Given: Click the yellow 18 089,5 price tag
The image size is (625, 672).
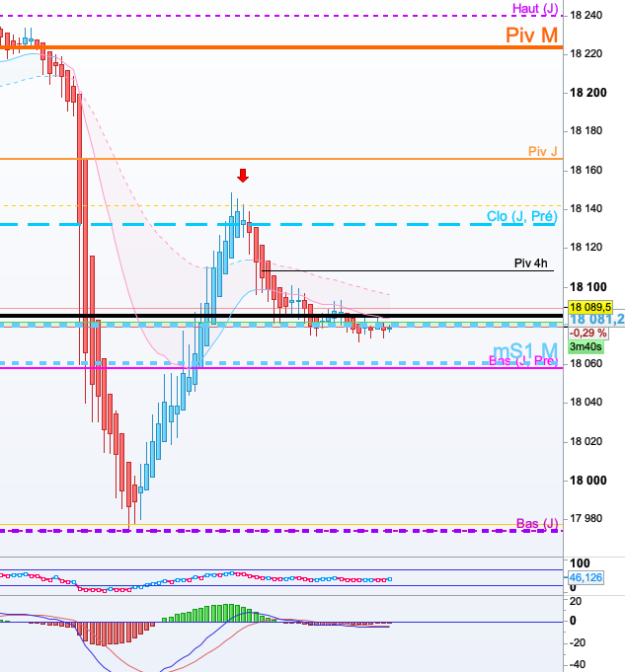Looking at the screenshot, I should point(590,307).
